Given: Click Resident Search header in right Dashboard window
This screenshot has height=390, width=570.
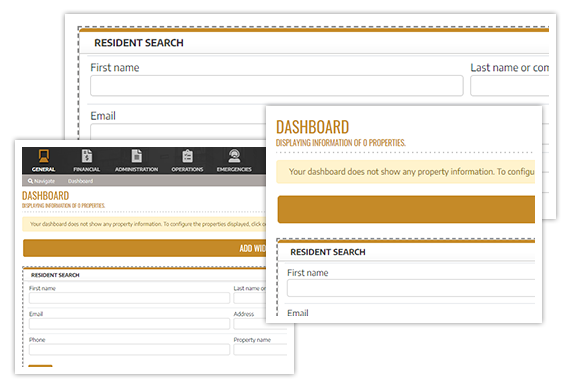Looking at the screenshot, I should [x=328, y=252].
